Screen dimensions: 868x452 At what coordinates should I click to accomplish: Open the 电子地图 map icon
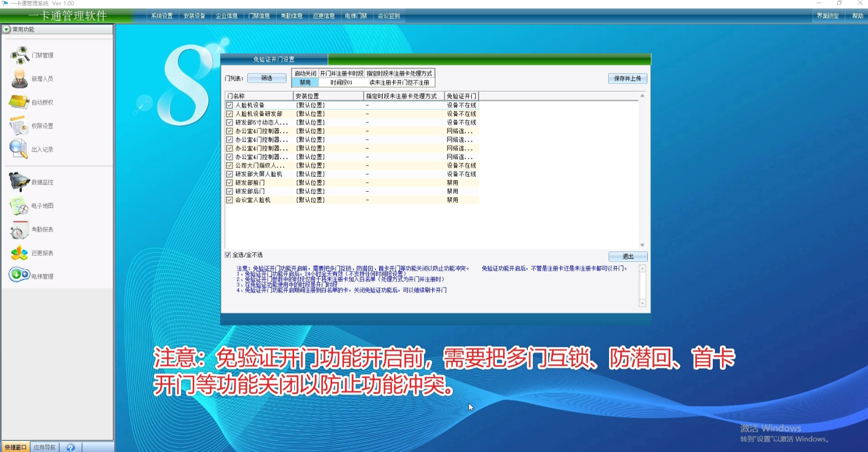tap(19, 206)
